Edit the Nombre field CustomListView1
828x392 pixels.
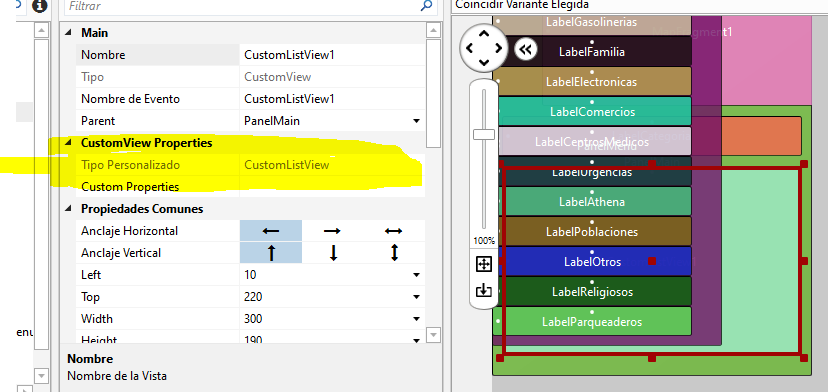(x=332, y=55)
